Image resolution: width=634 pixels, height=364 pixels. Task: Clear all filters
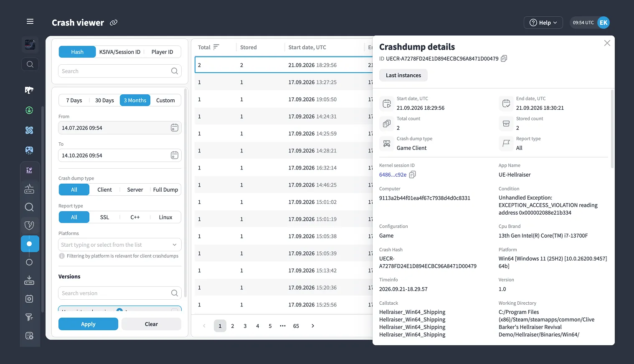point(151,324)
